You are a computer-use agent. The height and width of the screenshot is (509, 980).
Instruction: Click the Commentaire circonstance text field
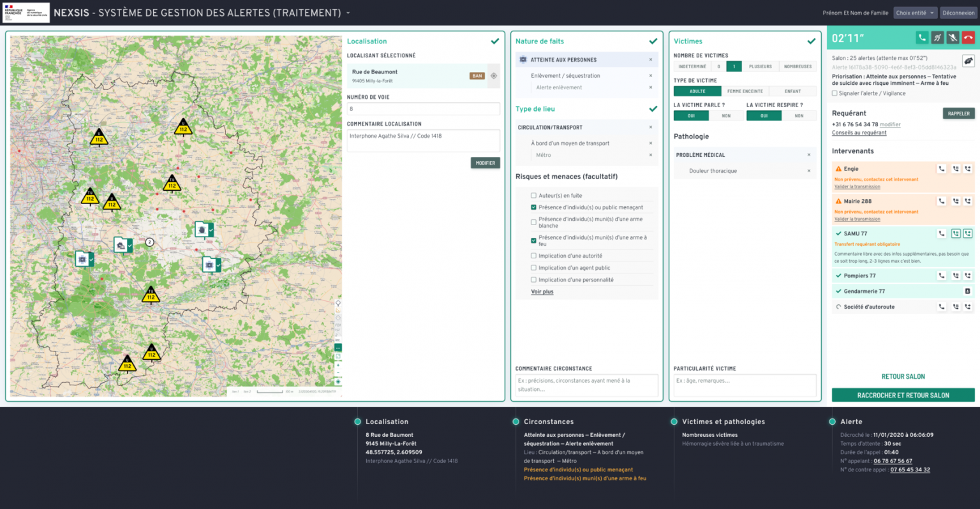coord(586,385)
